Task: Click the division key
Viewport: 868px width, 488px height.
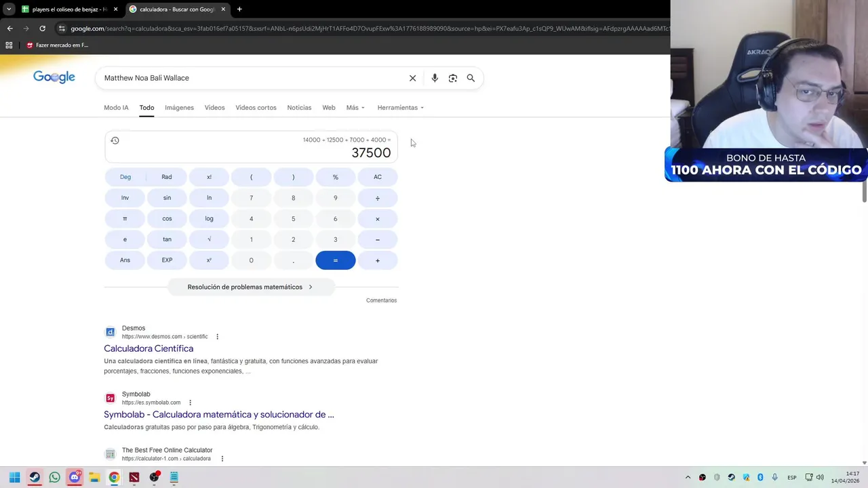Action: [x=378, y=198]
